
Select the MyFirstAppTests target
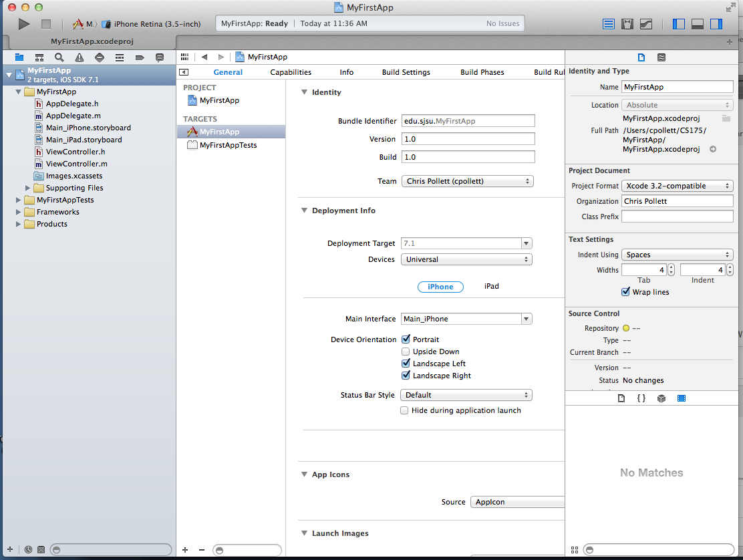pyautogui.click(x=228, y=145)
